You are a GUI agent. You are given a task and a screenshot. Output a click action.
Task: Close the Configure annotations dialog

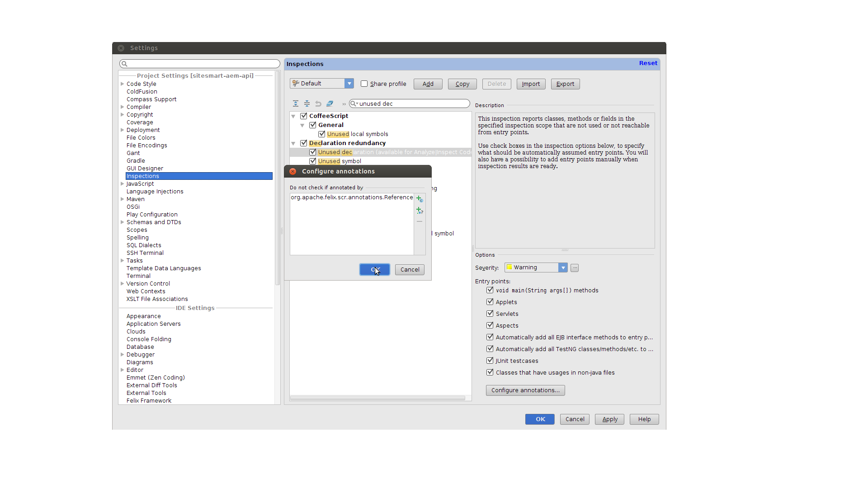tap(293, 171)
